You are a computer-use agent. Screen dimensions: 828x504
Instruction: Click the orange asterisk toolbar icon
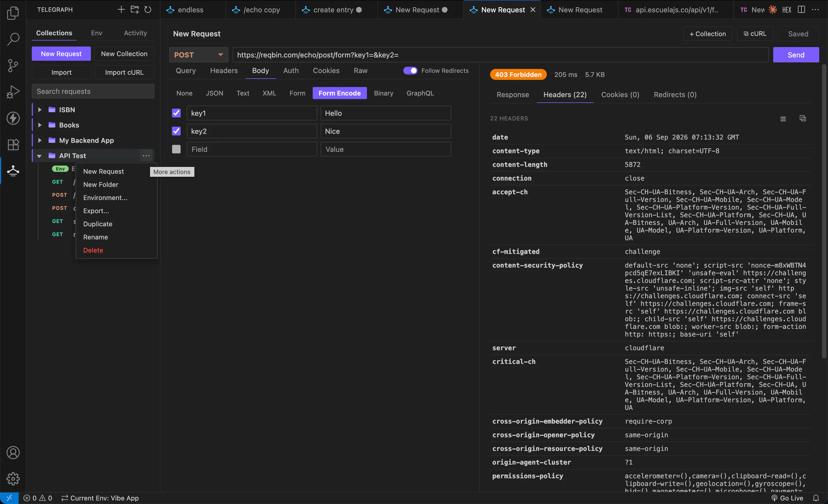(773, 9)
